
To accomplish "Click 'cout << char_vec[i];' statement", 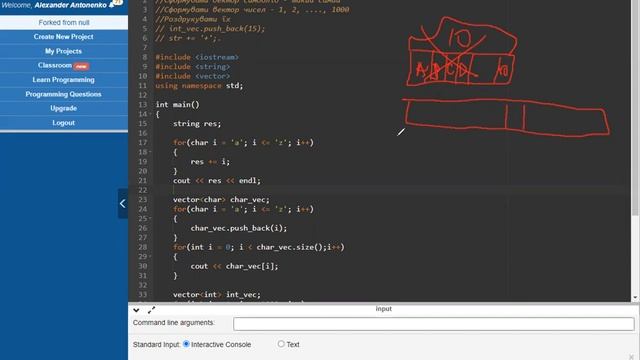I will [234, 266].
